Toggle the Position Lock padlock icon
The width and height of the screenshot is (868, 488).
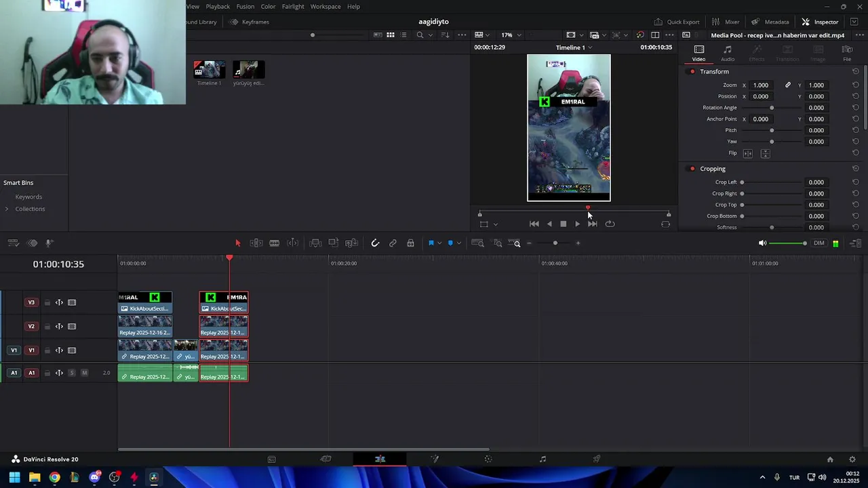pyautogui.click(x=410, y=243)
